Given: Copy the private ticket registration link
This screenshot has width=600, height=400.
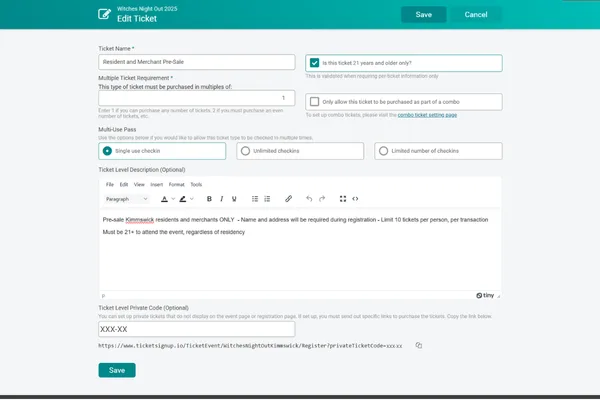Looking at the screenshot, I should [x=419, y=345].
